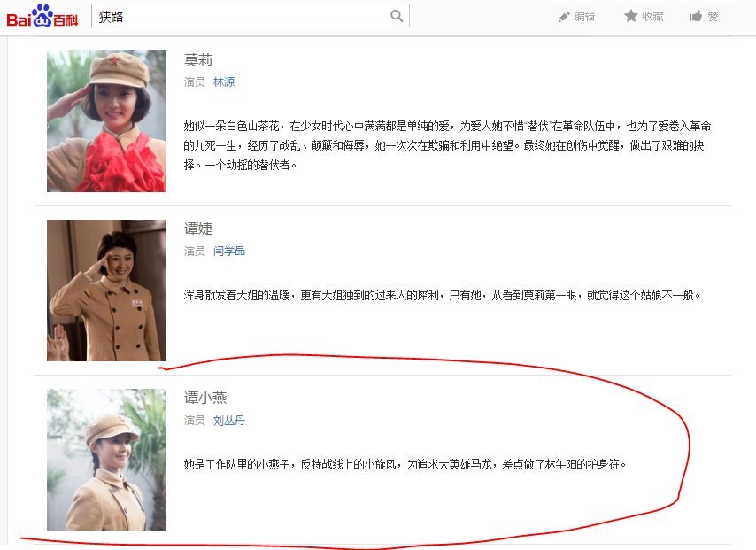
Task: Click the photo of 谭小燕 in cap
Action: (x=106, y=459)
